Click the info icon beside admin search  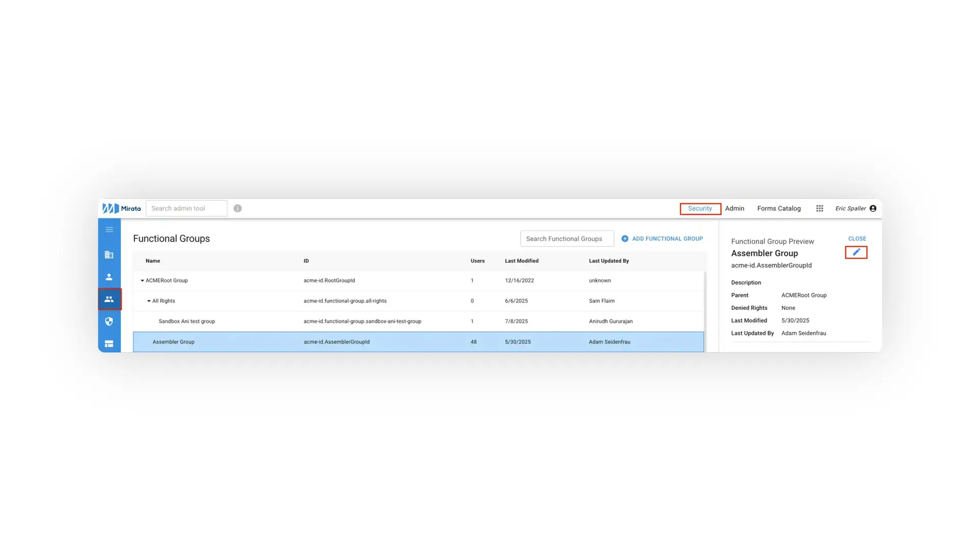(x=238, y=208)
